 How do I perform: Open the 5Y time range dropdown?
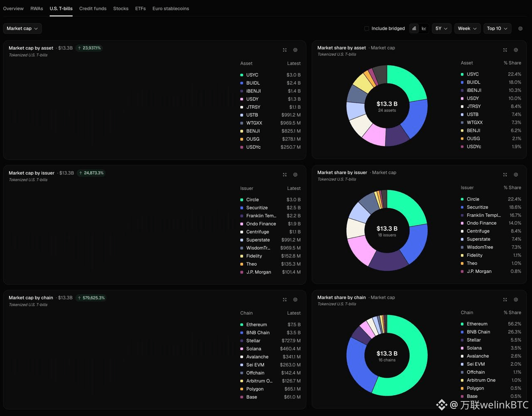[x=441, y=29]
